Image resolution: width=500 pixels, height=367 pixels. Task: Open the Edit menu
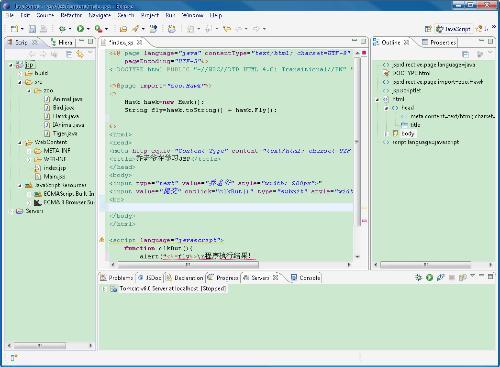(25, 15)
